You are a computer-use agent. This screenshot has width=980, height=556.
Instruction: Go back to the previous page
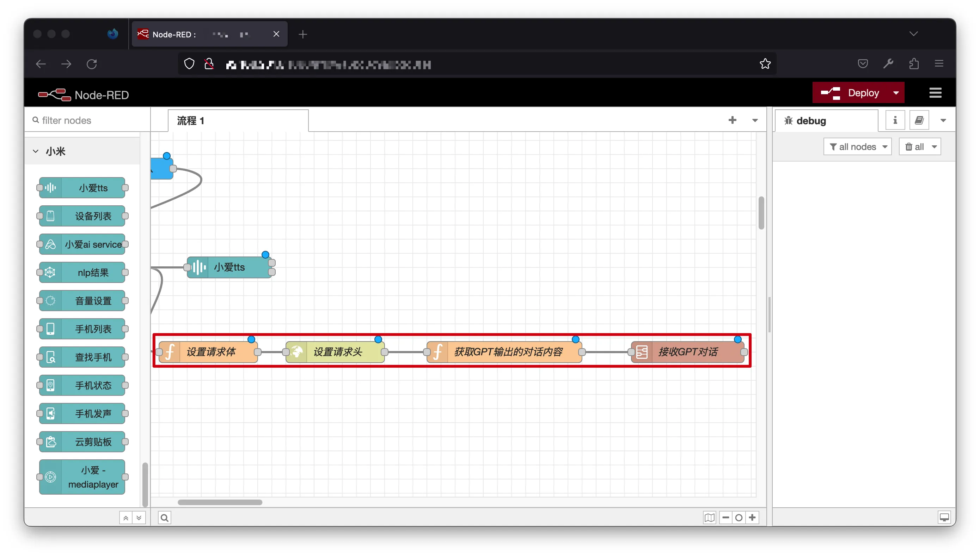(x=41, y=64)
